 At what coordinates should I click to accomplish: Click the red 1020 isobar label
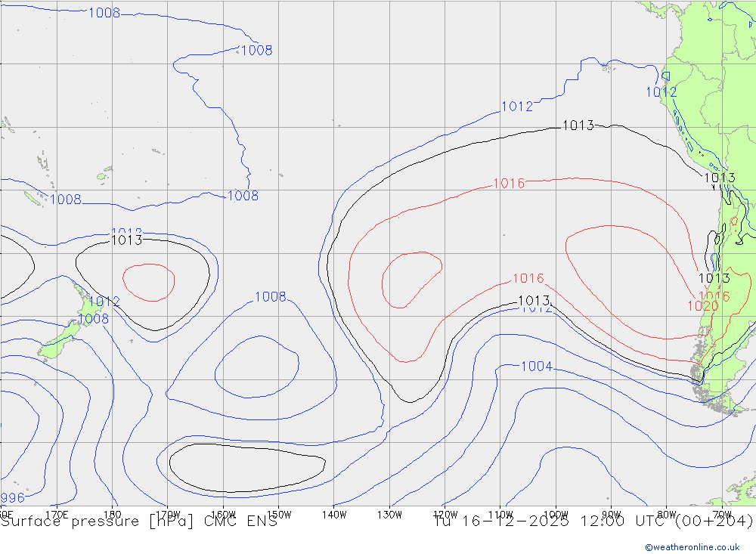[702, 306]
